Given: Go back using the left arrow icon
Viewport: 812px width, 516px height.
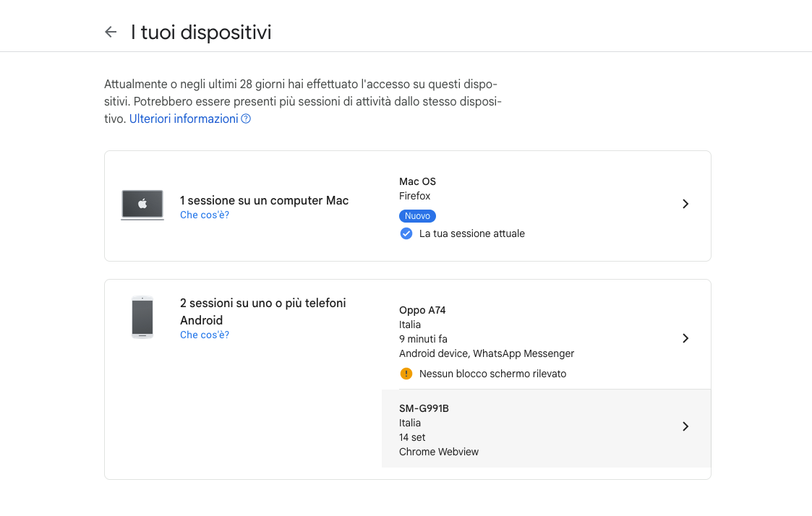Looking at the screenshot, I should coord(111,32).
